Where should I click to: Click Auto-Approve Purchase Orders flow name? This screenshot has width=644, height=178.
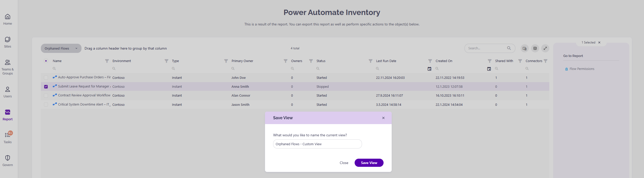pos(84,77)
